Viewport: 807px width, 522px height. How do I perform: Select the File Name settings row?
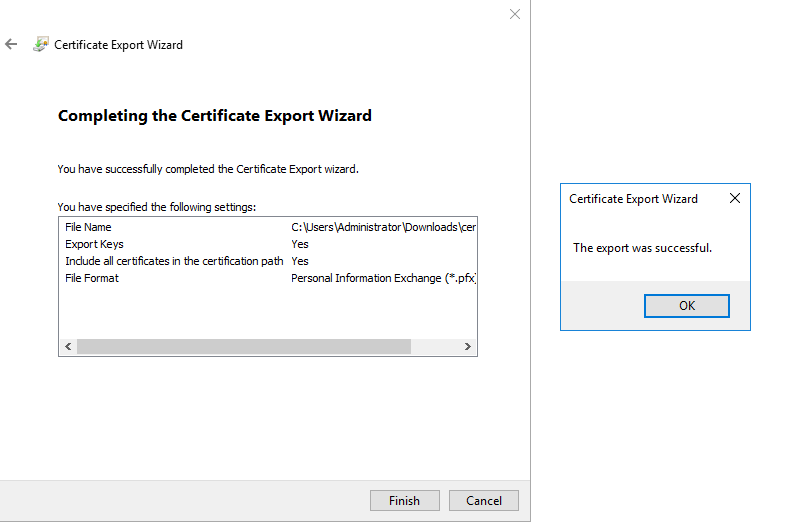point(268,227)
